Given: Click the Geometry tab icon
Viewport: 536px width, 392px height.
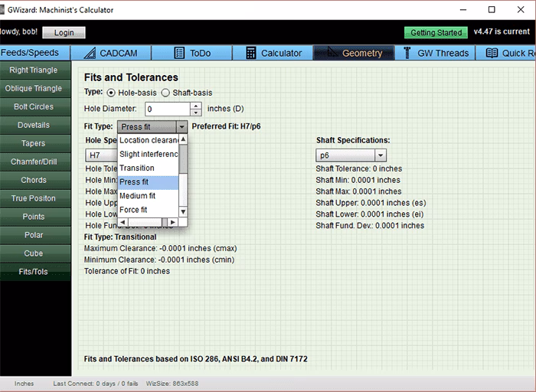Looking at the screenshot, I should tap(329, 53).
